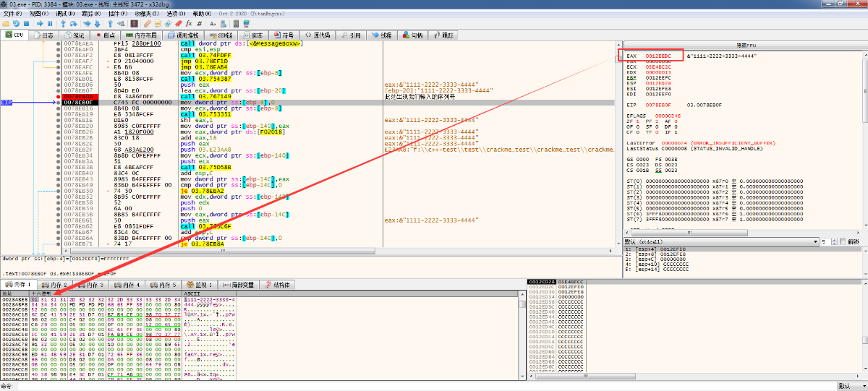Toggle breakpoint dot at address 0078EB2E
The width and height of the screenshot is (868, 391).
[x=59, y=143]
